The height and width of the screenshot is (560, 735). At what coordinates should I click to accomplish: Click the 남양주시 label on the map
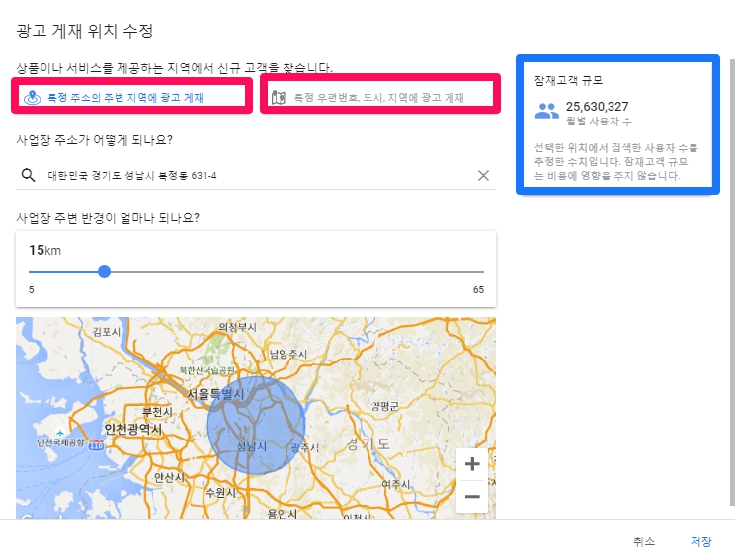(x=287, y=354)
